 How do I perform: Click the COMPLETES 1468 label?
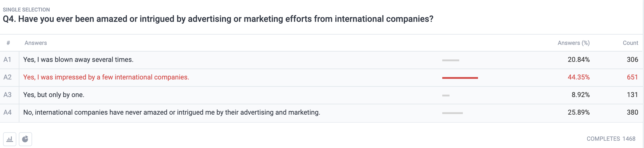611,139
